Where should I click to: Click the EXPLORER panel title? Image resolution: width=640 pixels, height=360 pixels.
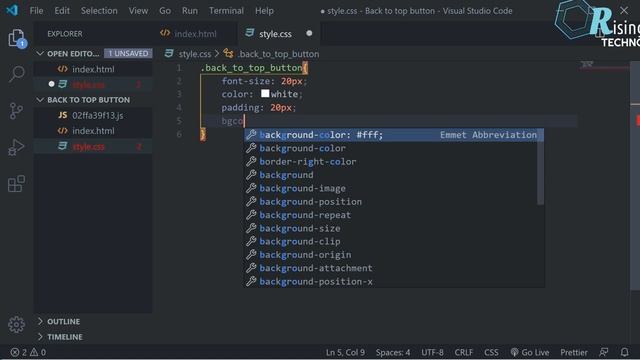point(64,34)
